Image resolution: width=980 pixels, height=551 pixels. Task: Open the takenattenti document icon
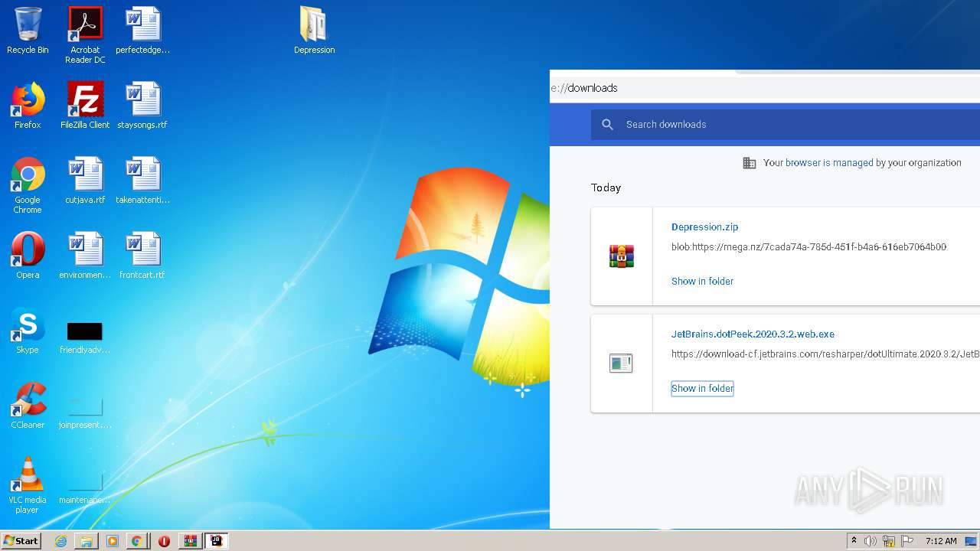(142, 181)
